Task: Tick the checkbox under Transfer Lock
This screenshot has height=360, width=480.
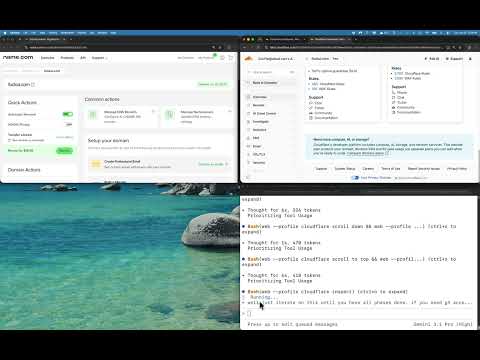Action: [x=9, y=140]
